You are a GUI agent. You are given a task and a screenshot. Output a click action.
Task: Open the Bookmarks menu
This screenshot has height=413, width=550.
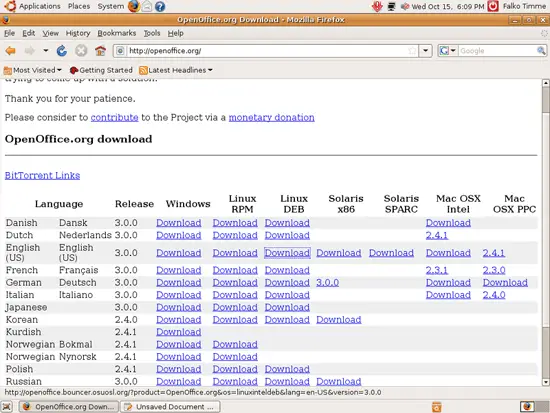click(x=116, y=33)
